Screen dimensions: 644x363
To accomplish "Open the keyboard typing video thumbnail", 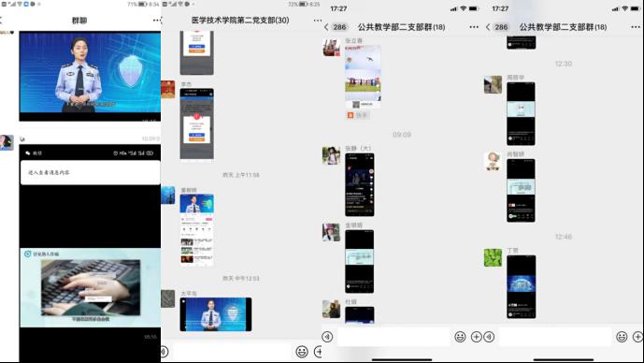I will click(91, 287).
